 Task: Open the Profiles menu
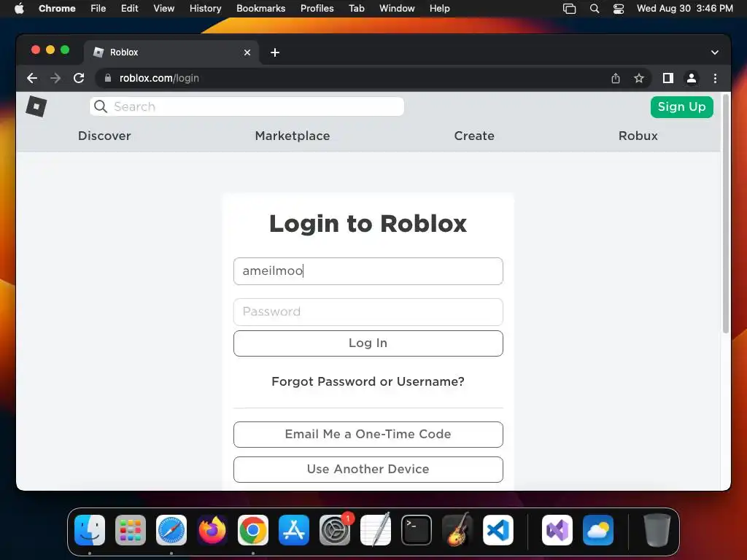(x=317, y=9)
